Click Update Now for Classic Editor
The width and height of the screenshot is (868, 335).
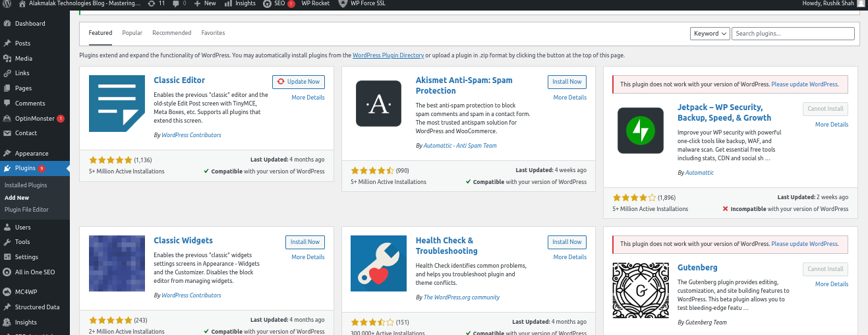(299, 82)
